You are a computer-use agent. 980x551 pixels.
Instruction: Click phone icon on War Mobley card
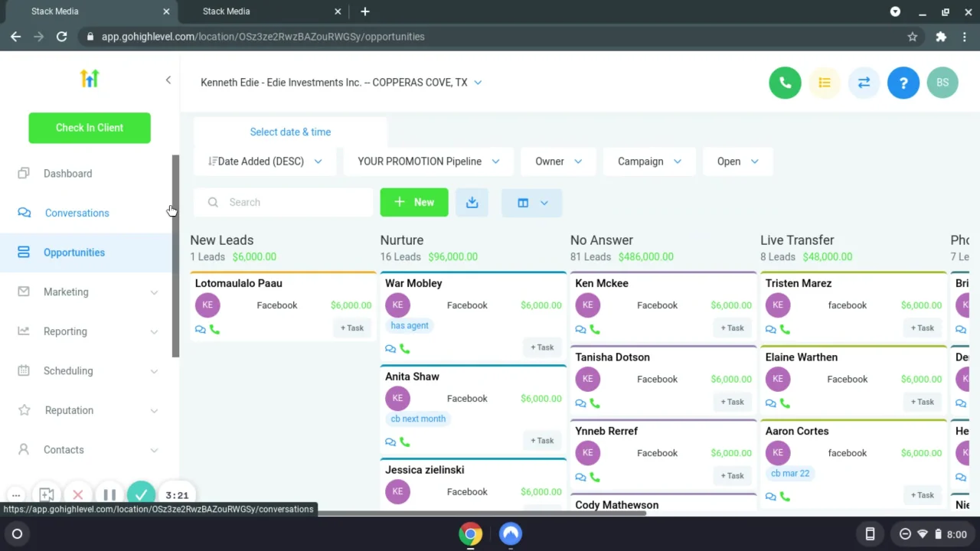point(404,349)
